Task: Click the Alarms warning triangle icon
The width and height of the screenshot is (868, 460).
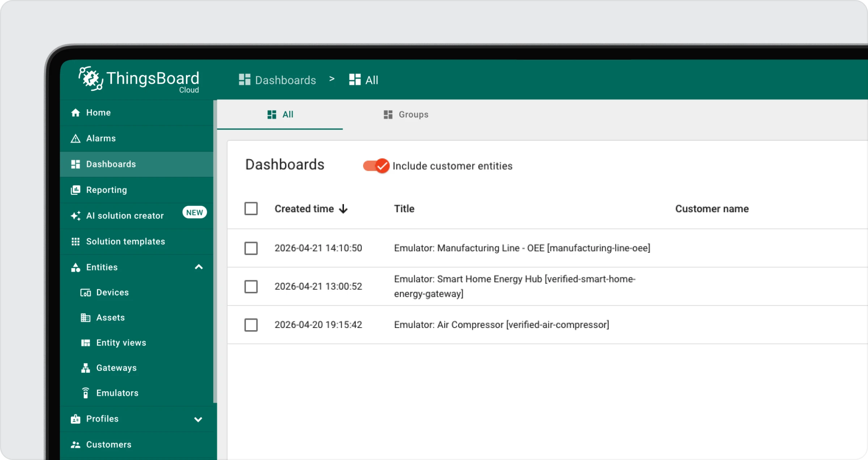Action: pyautogui.click(x=75, y=139)
